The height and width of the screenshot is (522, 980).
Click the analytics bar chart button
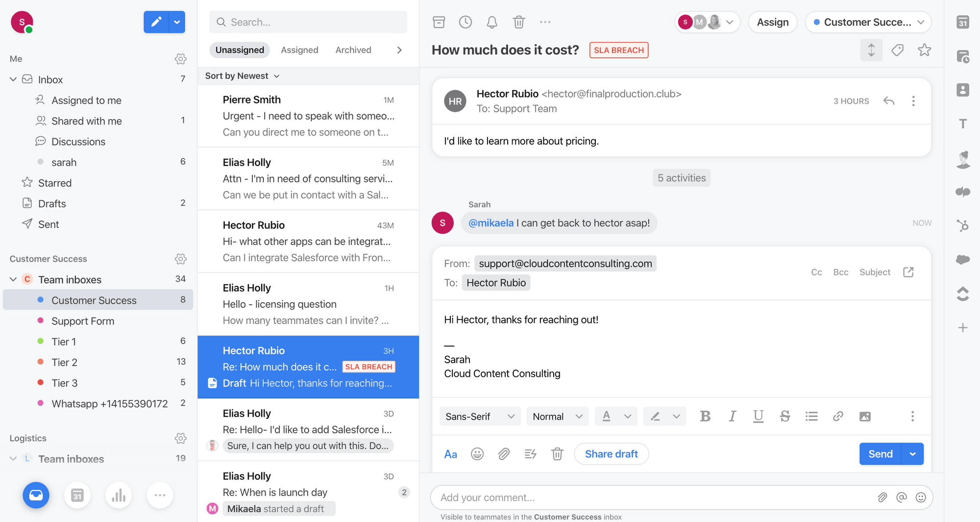coord(119,495)
